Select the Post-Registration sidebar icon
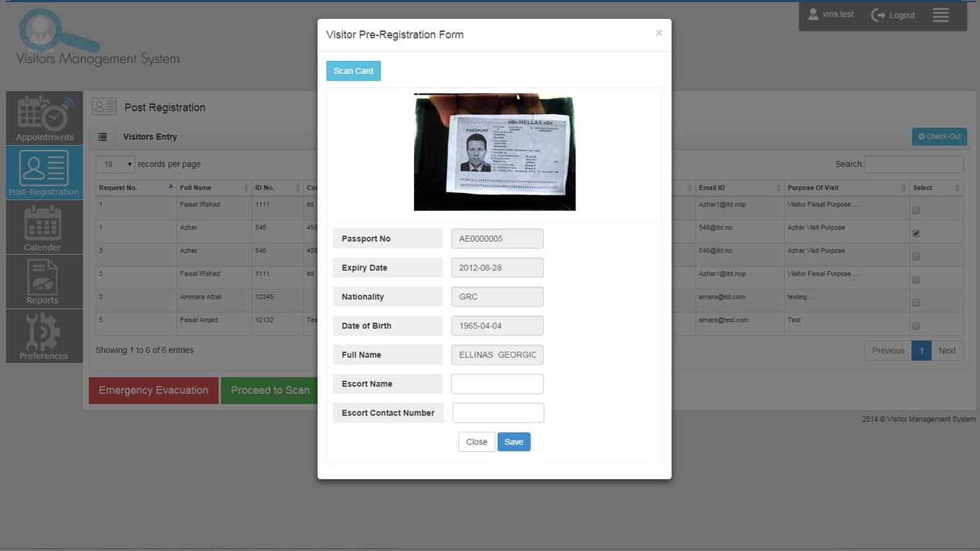This screenshot has height=551, width=980. [44, 172]
